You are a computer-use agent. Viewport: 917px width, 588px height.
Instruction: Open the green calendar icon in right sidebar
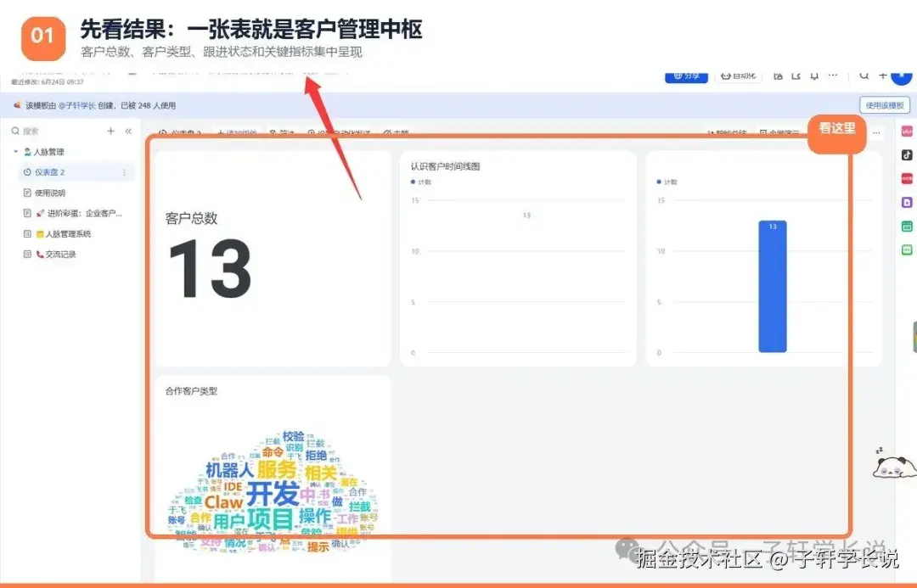coord(907,227)
